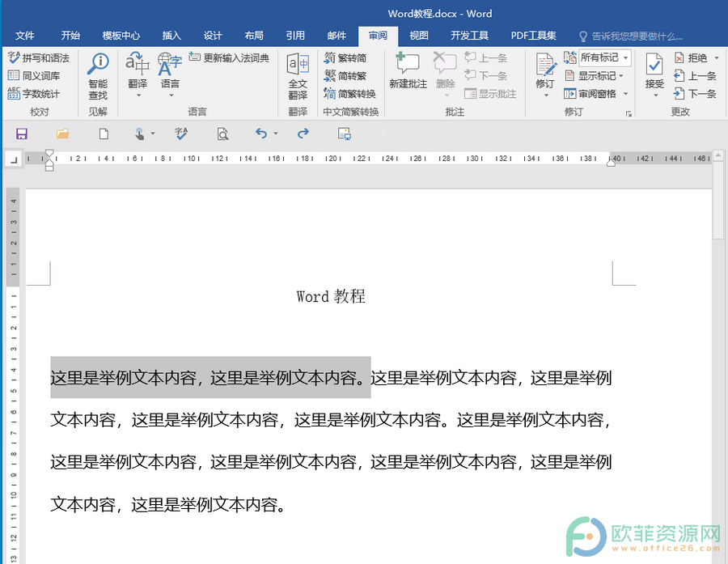This screenshot has width=728, height=564.
Task: Reject change with the 拒绝 button
Action: [691, 58]
